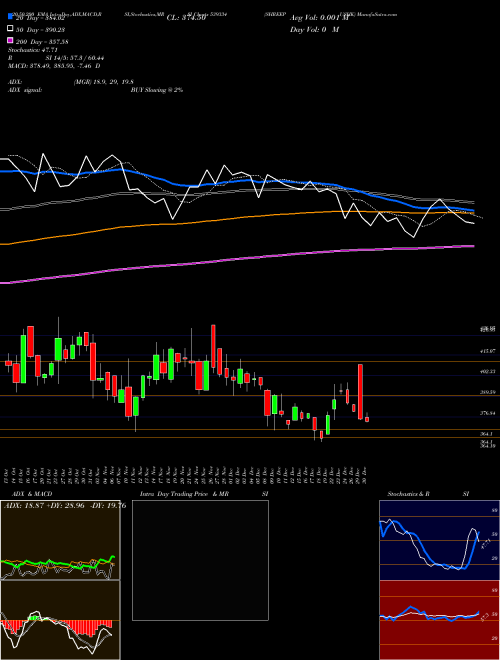Screen dimensions: 500x660
Task: Click the 'ADX: 18.87 +DY: 28.96 -DY: 19.76' readout
Action: coord(65,505)
